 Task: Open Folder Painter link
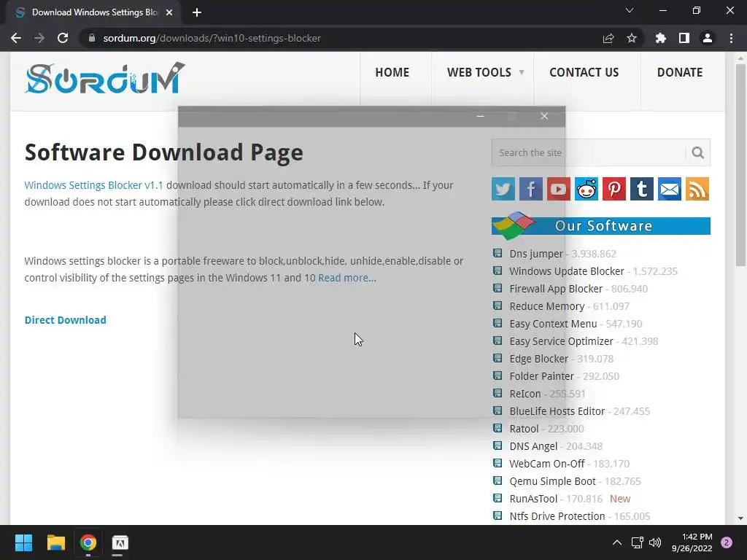pyautogui.click(x=542, y=376)
